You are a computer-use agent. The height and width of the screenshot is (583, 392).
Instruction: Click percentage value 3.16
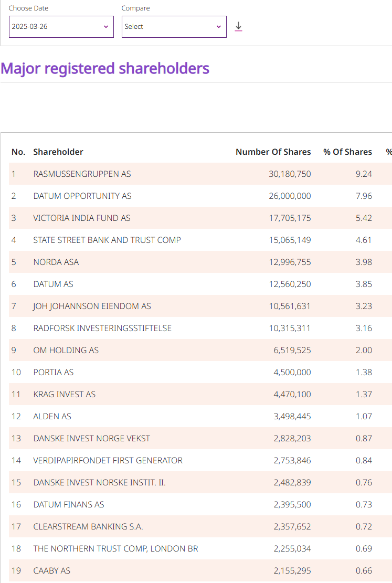click(364, 328)
